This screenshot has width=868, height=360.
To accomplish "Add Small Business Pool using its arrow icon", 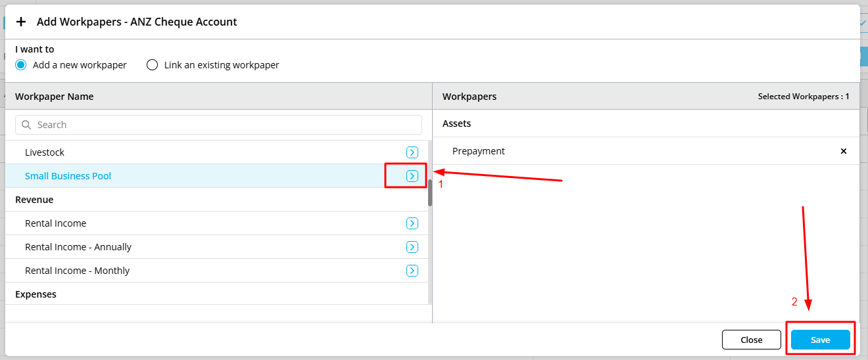I will pyautogui.click(x=412, y=176).
